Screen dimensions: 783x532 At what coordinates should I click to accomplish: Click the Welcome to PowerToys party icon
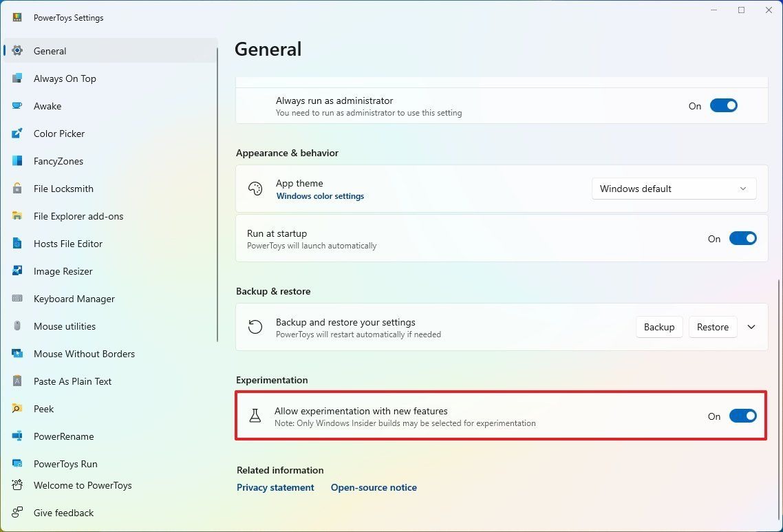pyautogui.click(x=17, y=485)
